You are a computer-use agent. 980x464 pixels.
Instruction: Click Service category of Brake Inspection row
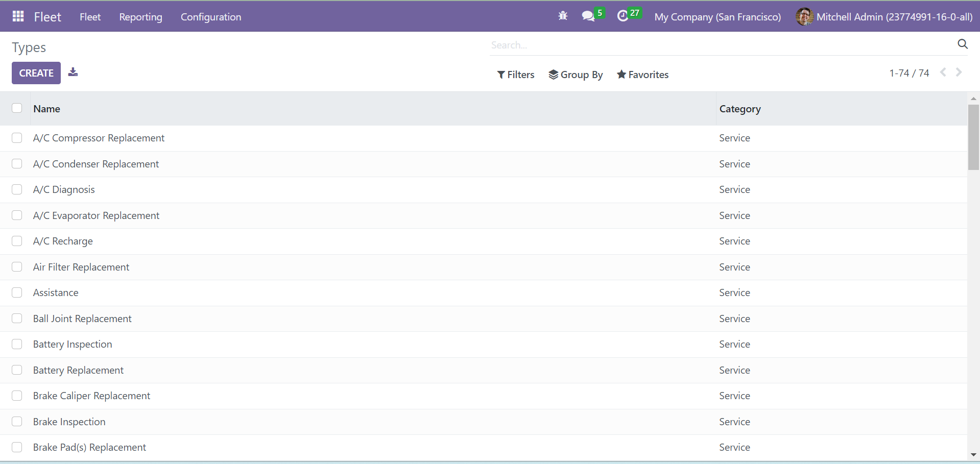point(734,422)
